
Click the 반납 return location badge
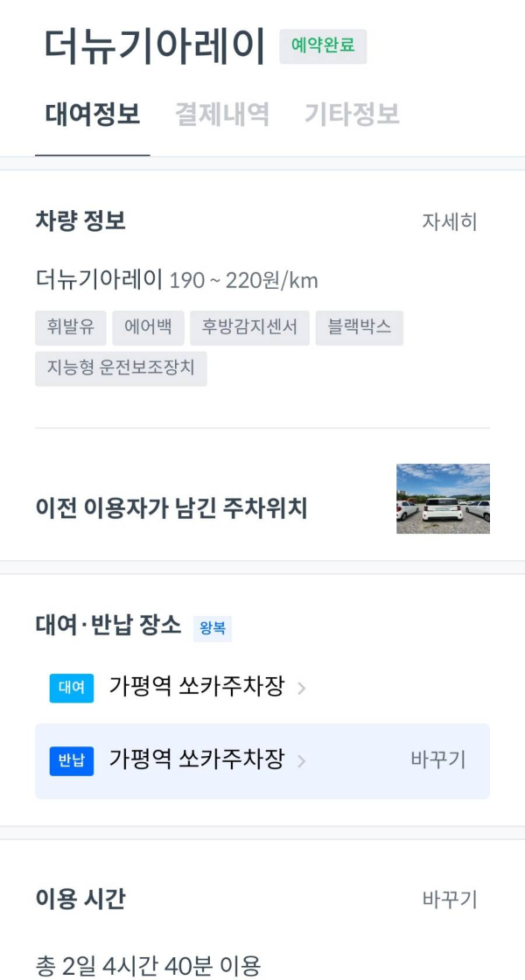(71, 761)
